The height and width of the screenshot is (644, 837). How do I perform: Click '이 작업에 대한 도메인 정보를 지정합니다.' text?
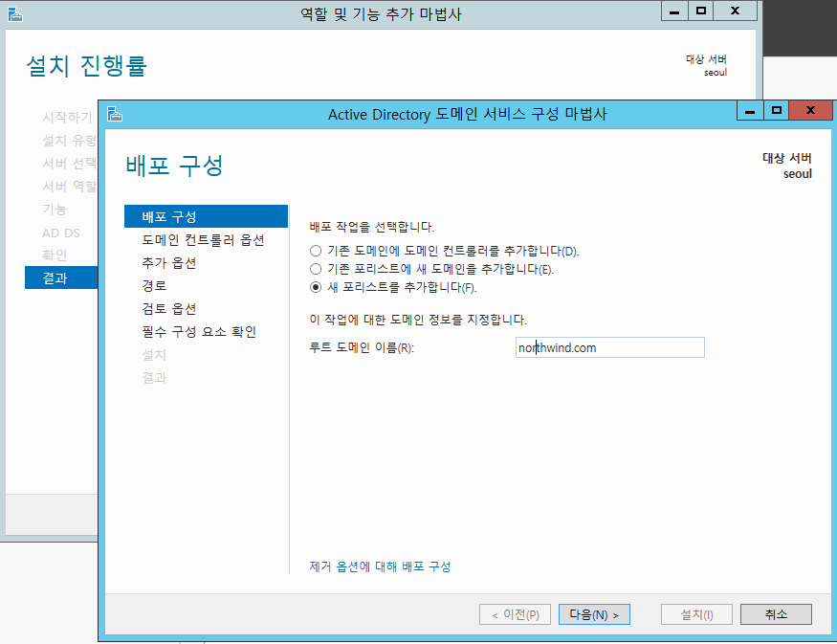418,320
